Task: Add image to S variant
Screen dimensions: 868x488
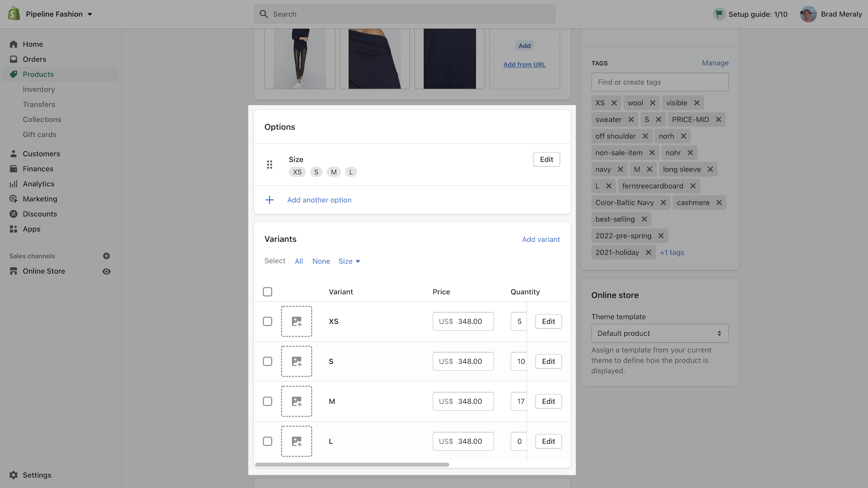Action: coord(297,361)
